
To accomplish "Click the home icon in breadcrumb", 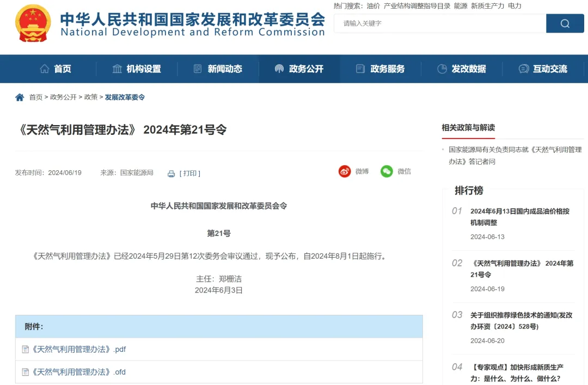I will point(20,97).
